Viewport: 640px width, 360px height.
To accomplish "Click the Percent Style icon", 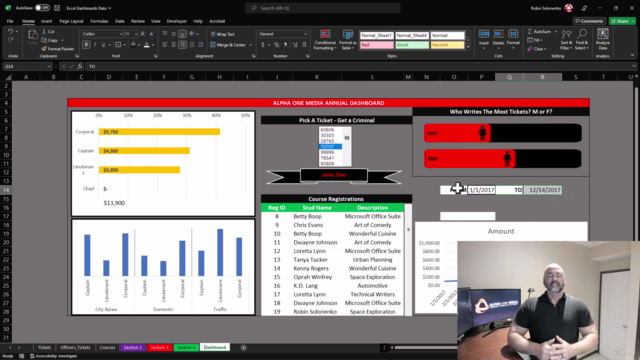I will tap(276, 45).
